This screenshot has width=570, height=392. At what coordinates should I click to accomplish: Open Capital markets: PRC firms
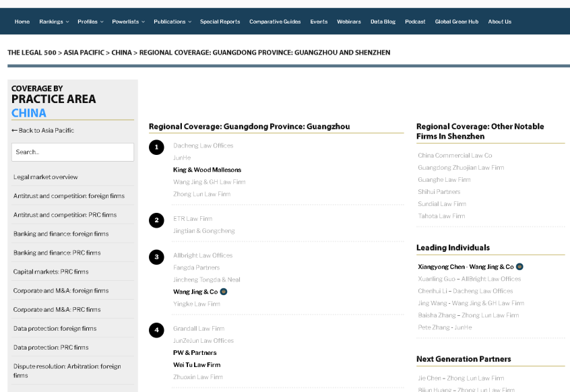click(x=51, y=271)
